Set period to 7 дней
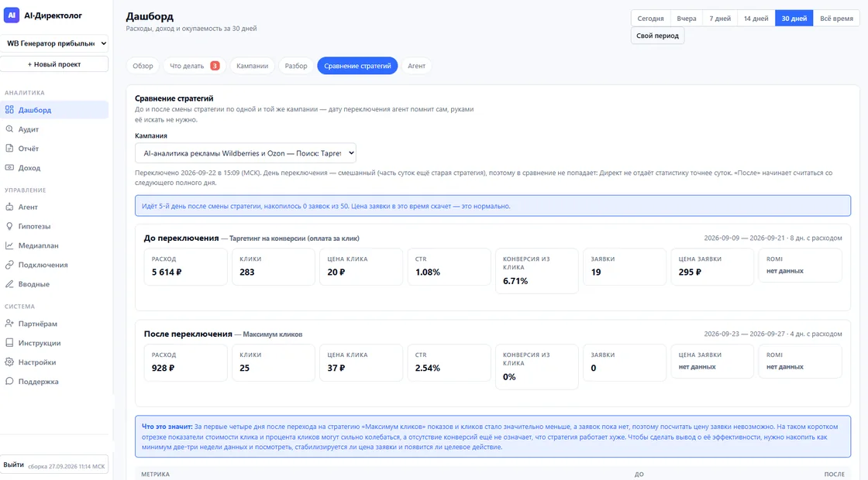This screenshot has height=480, width=868. [x=720, y=19]
